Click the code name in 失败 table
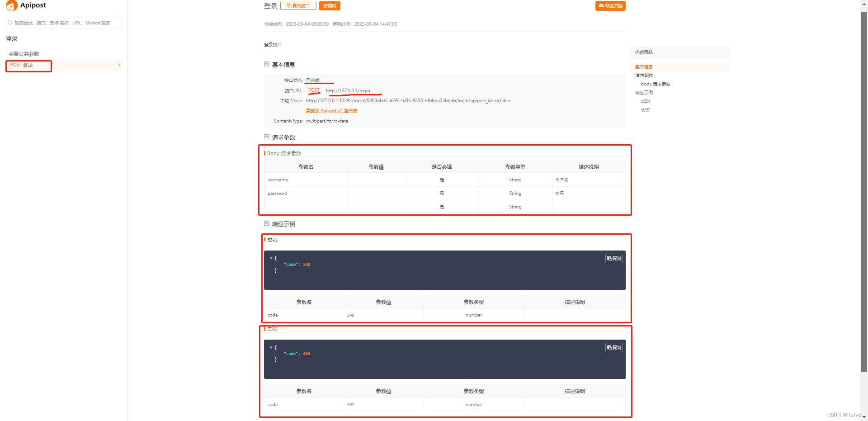Image resolution: width=868 pixels, height=421 pixels. (x=273, y=405)
